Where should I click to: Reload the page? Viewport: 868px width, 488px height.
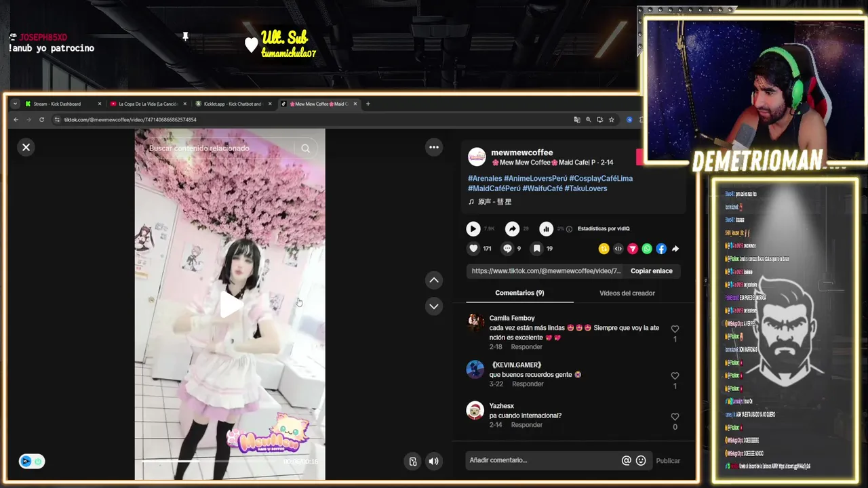[41, 119]
